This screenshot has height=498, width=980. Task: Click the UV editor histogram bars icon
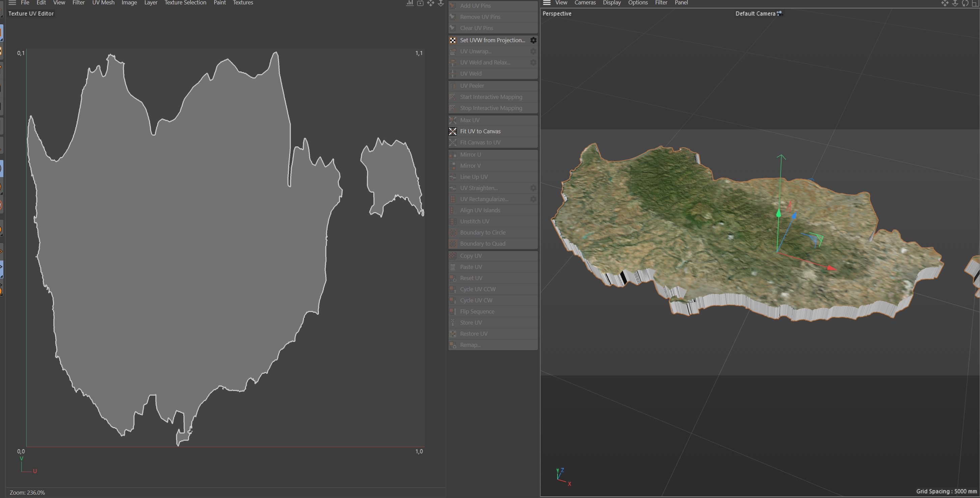[410, 3]
